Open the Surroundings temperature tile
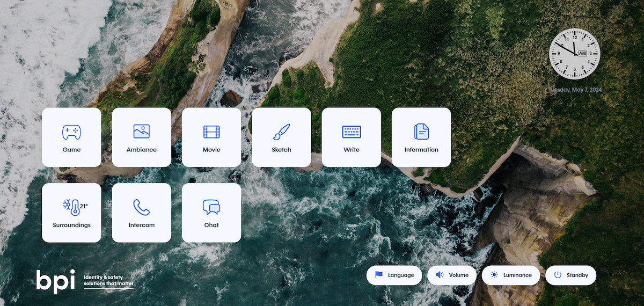The height and width of the screenshot is (306, 644). 71,213
